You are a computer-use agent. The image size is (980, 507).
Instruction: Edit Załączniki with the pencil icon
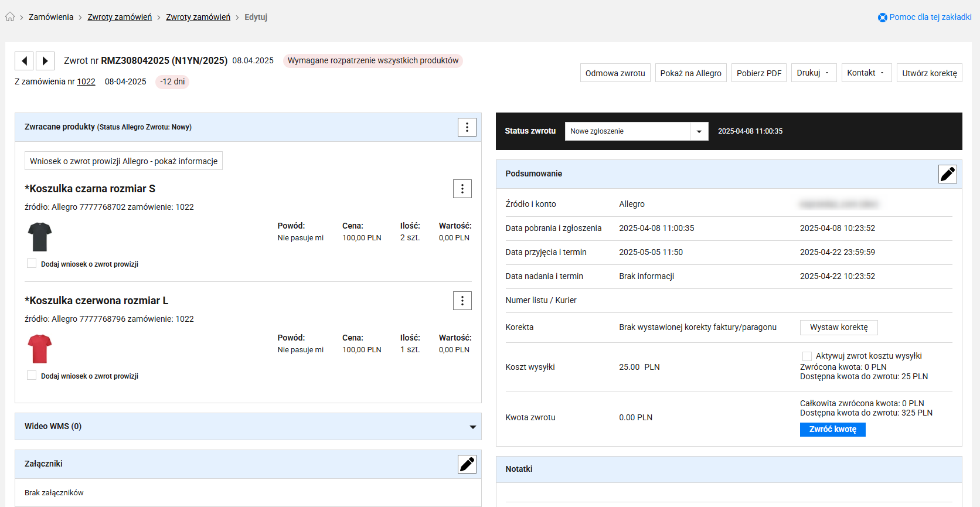[x=467, y=464]
